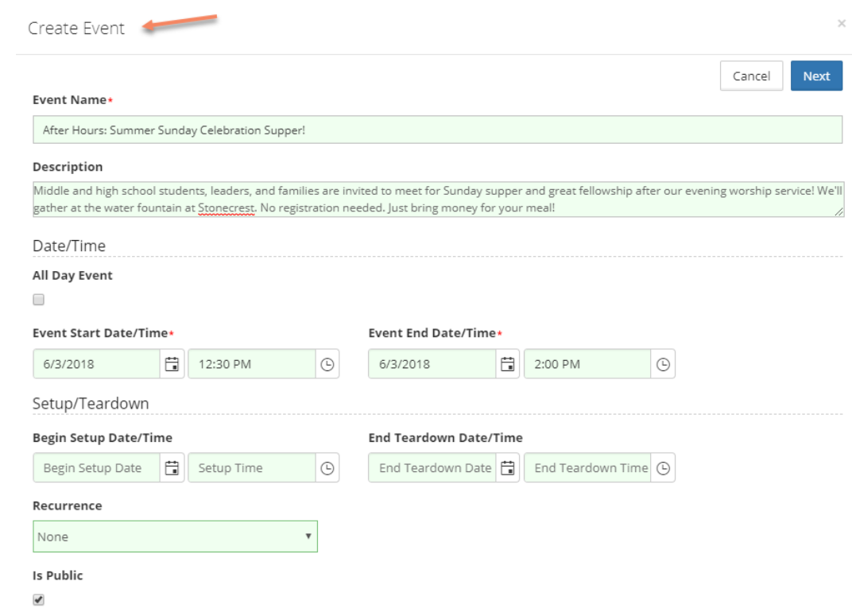Click the End Teardown Date/Time label
The image size is (852, 616).
click(x=446, y=438)
